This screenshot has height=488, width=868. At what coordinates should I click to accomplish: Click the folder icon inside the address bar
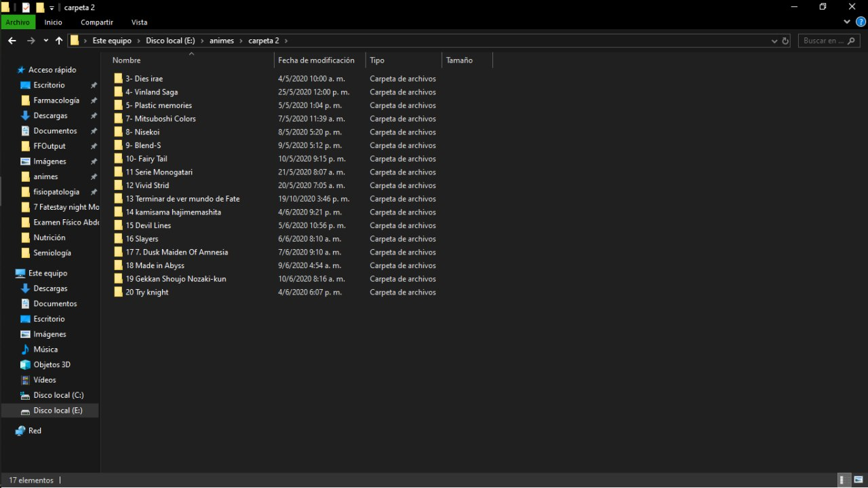click(x=75, y=41)
